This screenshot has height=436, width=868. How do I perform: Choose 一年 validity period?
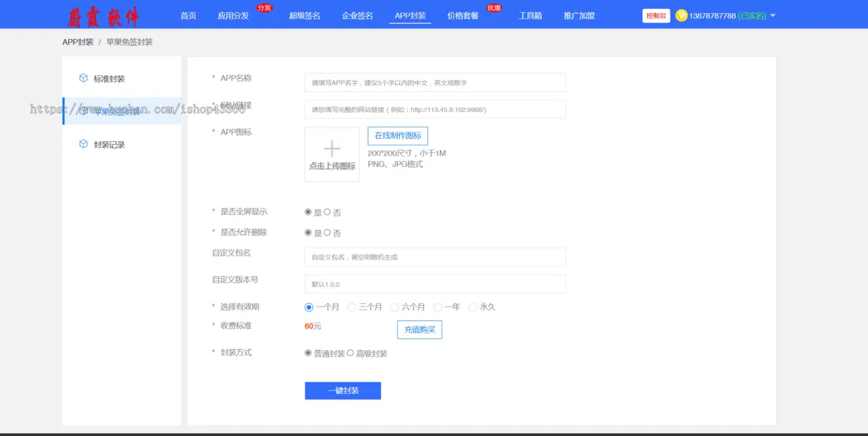[438, 307]
